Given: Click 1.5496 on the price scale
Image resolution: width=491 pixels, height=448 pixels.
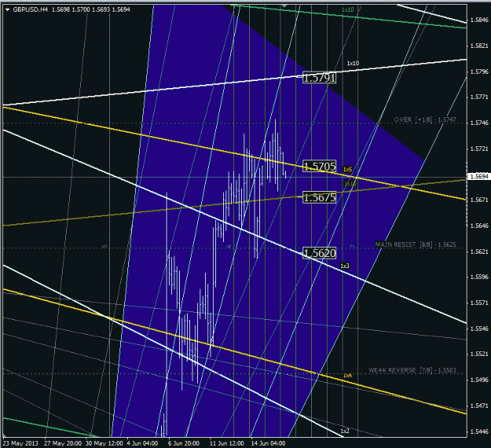Looking at the screenshot, I should (479, 380).
